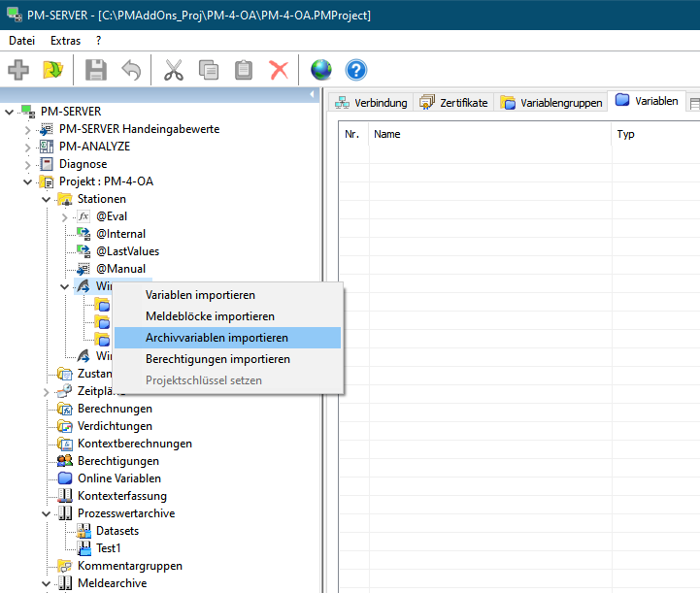
Task: Collapse the tree panel with arrow button
Action: (312, 94)
